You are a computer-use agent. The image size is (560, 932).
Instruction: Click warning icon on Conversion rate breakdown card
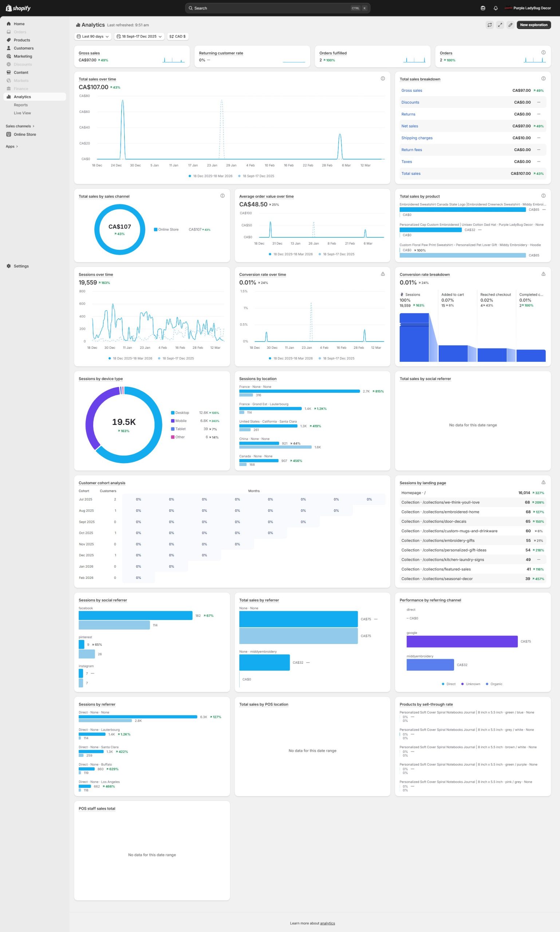[x=543, y=274]
